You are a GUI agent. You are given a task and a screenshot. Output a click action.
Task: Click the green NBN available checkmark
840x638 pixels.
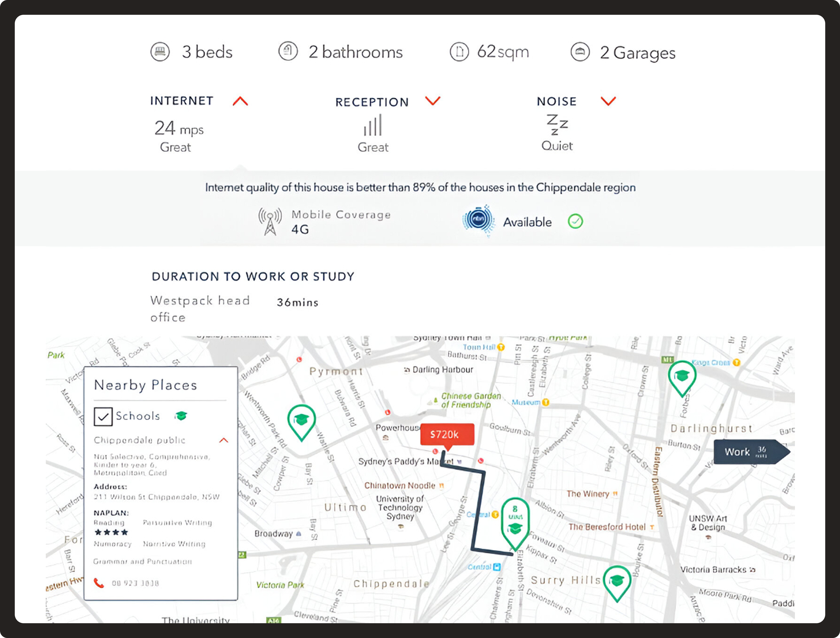[x=575, y=221]
